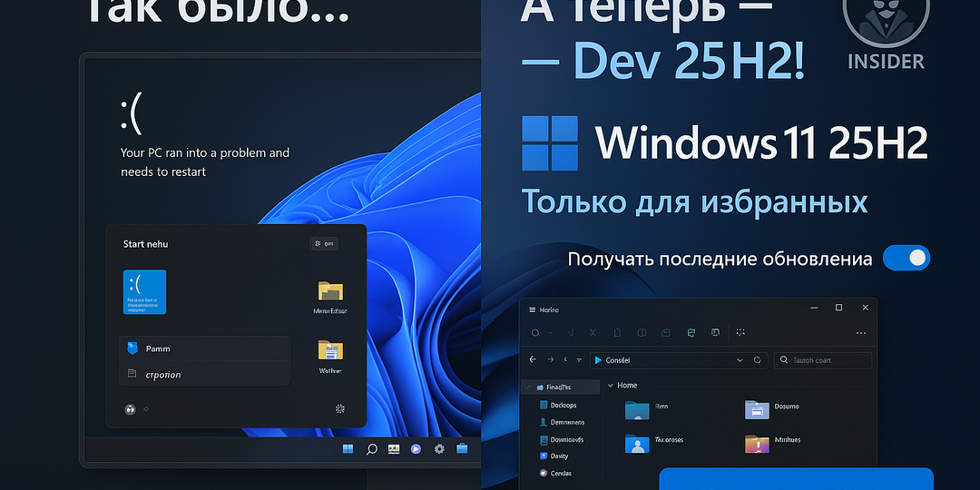Open the Mirnar Edtsar folder in Start menu
This screenshot has height=490, width=980.
(330, 298)
